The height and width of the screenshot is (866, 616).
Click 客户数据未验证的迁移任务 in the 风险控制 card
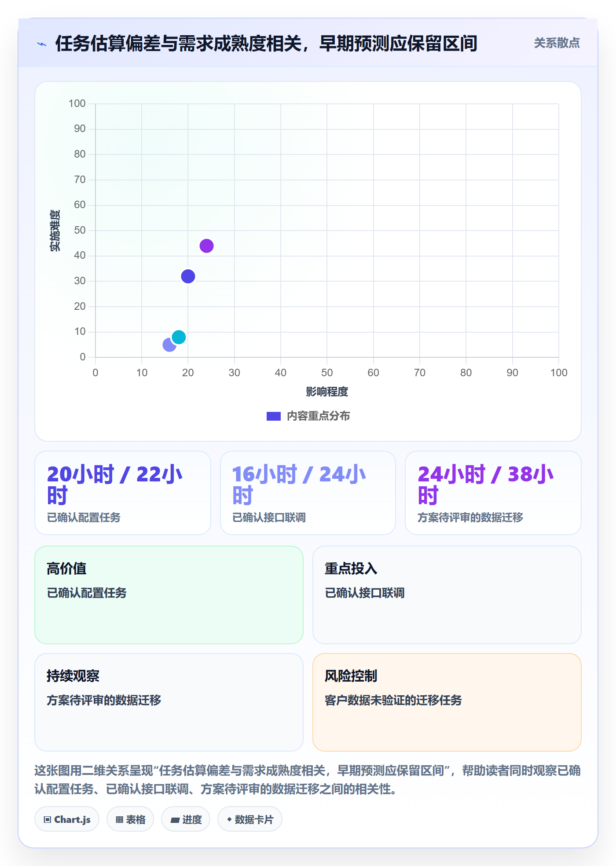pyautogui.click(x=393, y=700)
